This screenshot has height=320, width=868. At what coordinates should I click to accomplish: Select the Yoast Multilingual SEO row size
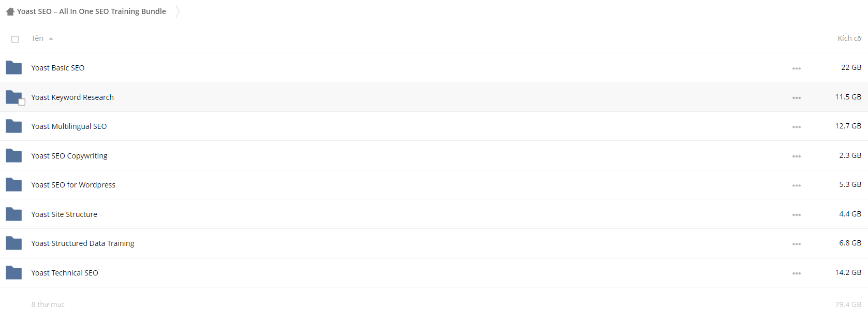click(x=848, y=126)
